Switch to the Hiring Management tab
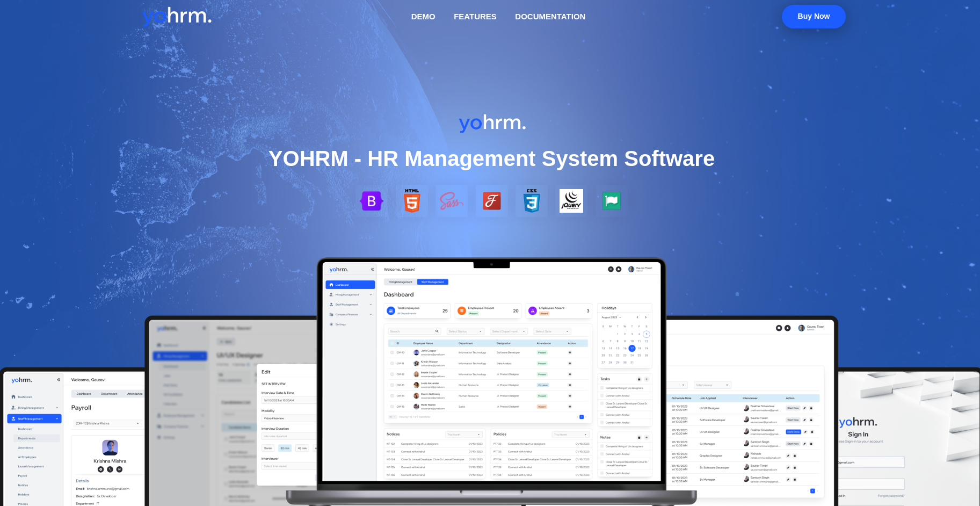 pos(401,282)
